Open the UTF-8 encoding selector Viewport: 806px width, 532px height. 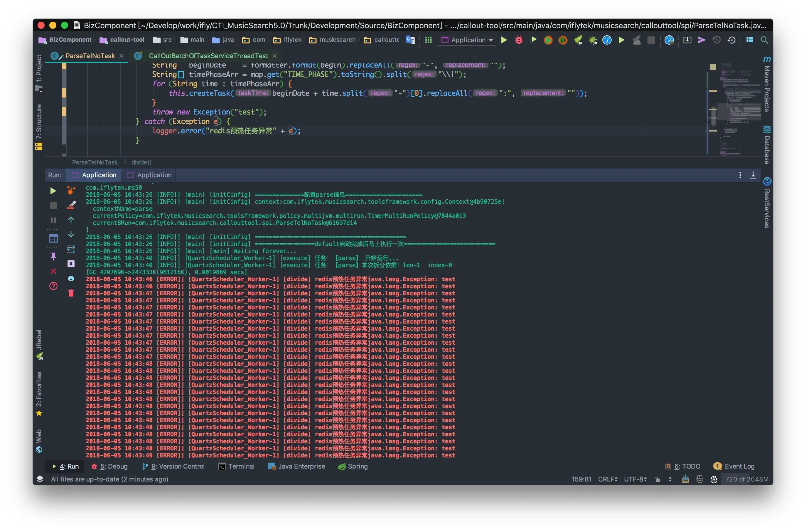635,479
